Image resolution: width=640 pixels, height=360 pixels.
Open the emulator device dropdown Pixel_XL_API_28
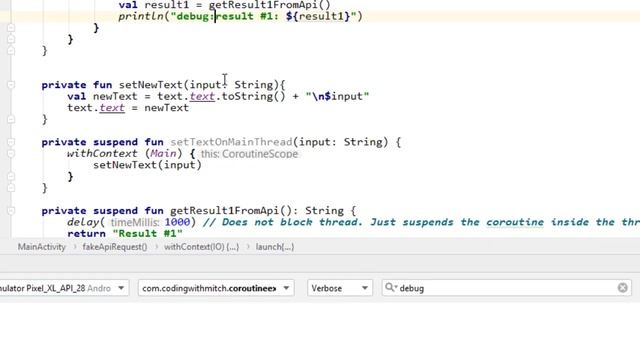point(63,288)
